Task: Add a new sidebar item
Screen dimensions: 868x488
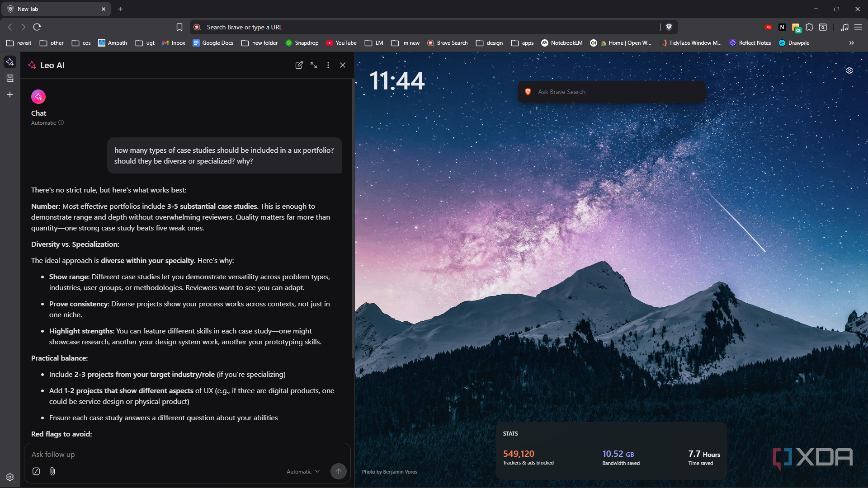Action: coord(10,94)
